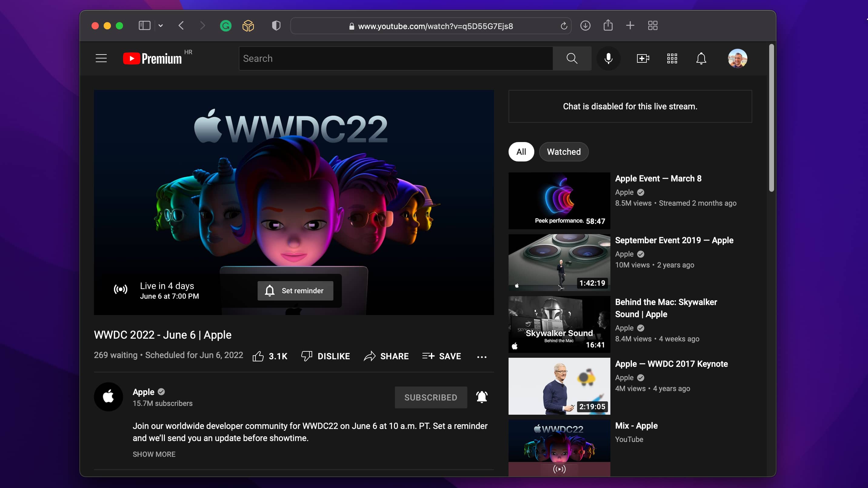Open 'Mix - Apple' title link

636,425
